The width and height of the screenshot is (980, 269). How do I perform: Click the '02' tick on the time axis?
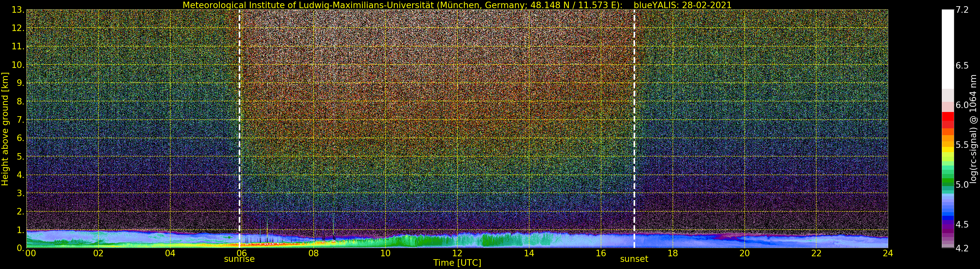(x=98, y=253)
